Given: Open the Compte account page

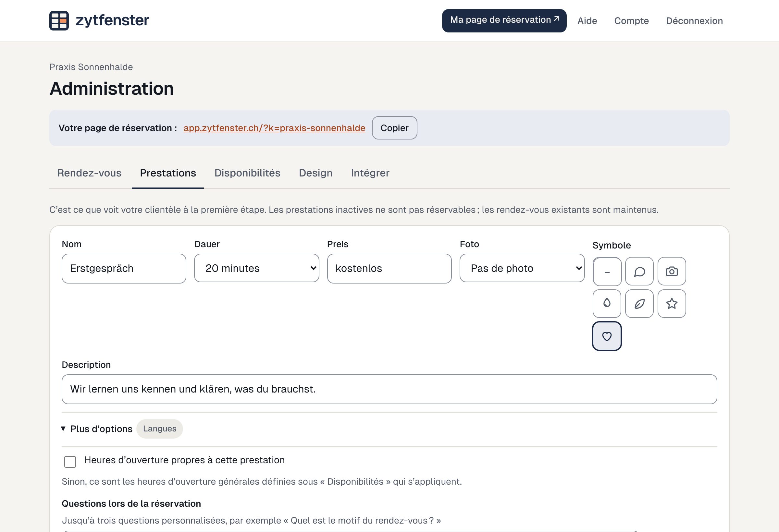Looking at the screenshot, I should pos(631,21).
